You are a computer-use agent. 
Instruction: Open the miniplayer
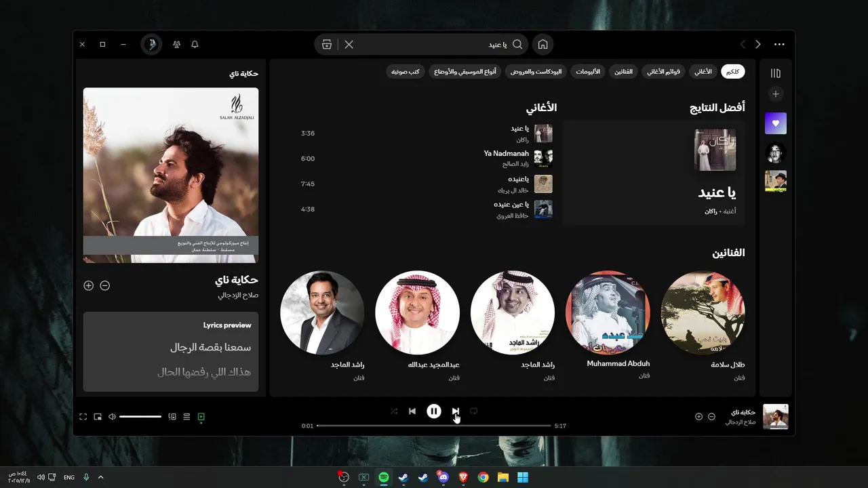point(98,416)
